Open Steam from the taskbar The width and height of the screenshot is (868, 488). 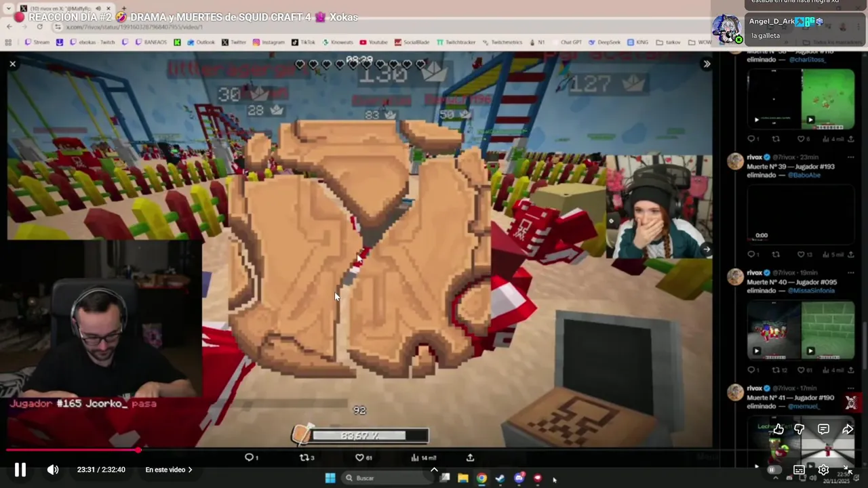click(x=500, y=478)
